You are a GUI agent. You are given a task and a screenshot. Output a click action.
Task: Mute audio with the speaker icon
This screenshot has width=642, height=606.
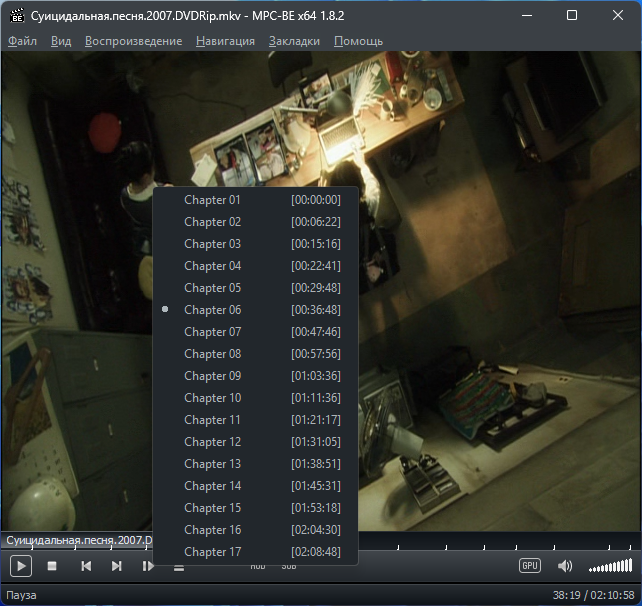[565, 566]
